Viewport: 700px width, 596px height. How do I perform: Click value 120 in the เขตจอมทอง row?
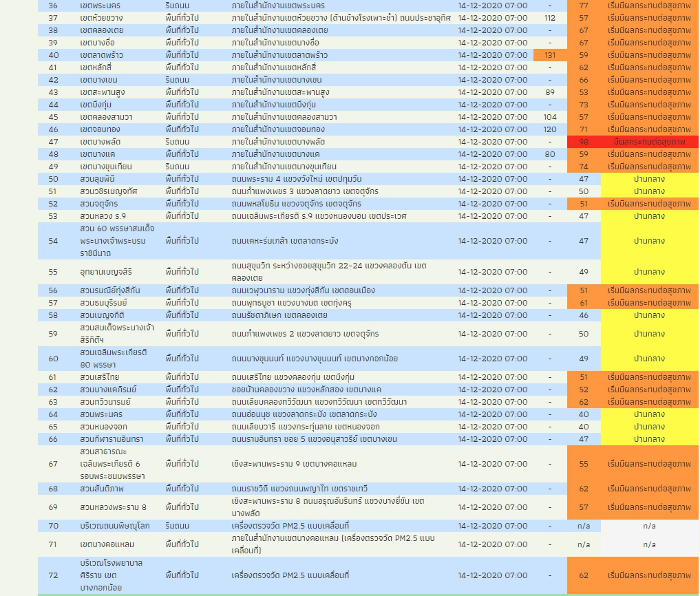point(550,129)
